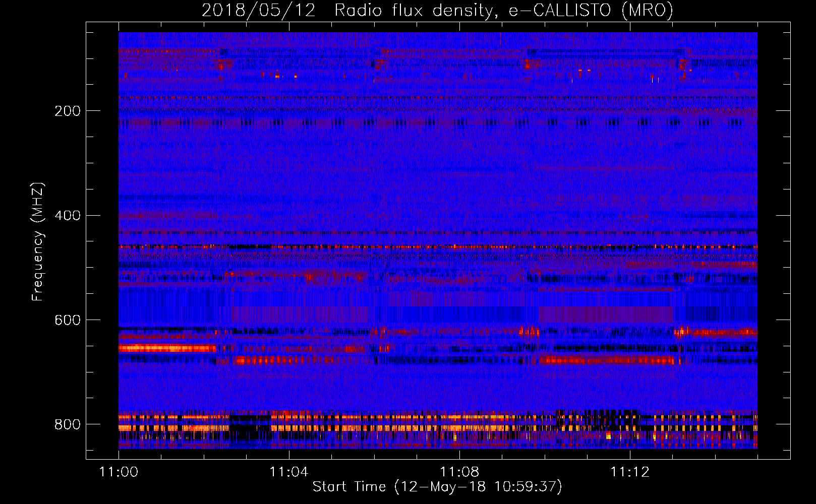
Task: Click the 600 frequency tick label
Action: 68,320
